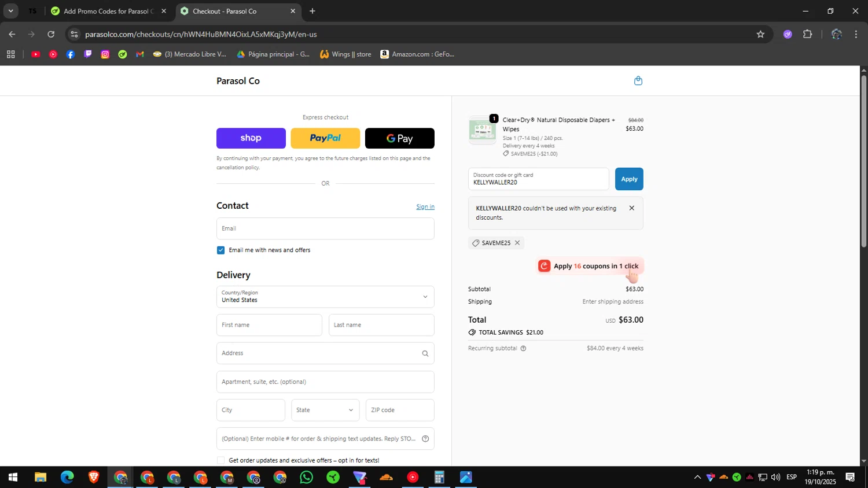This screenshot has height=488, width=868.
Task: Click the Sign in link
Action: click(425, 207)
